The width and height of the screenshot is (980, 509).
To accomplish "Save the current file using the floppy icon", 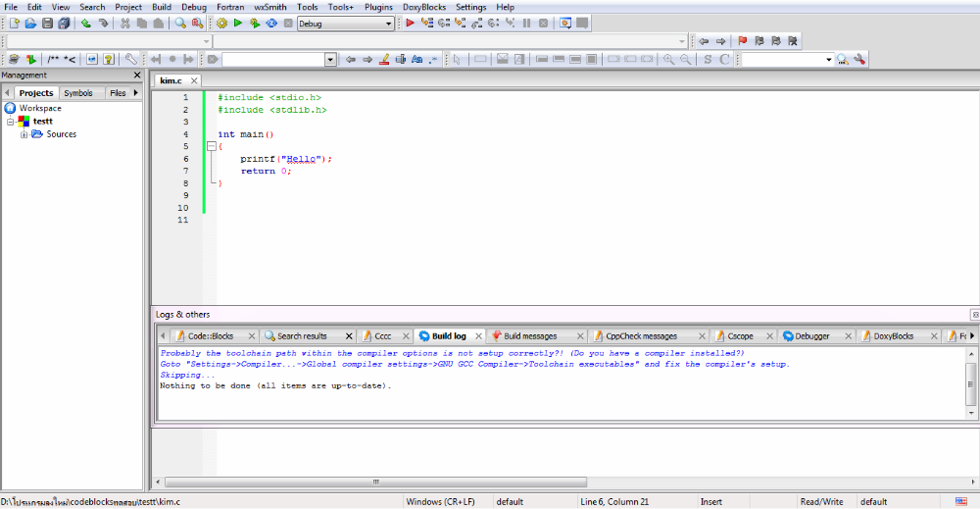I will coord(47,24).
